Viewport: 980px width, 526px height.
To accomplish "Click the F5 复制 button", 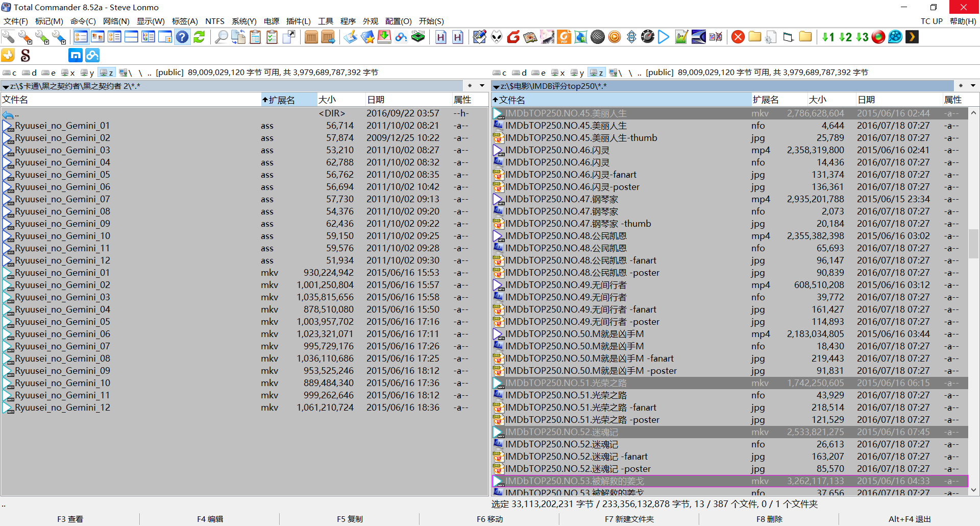I will (x=350, y=519).
